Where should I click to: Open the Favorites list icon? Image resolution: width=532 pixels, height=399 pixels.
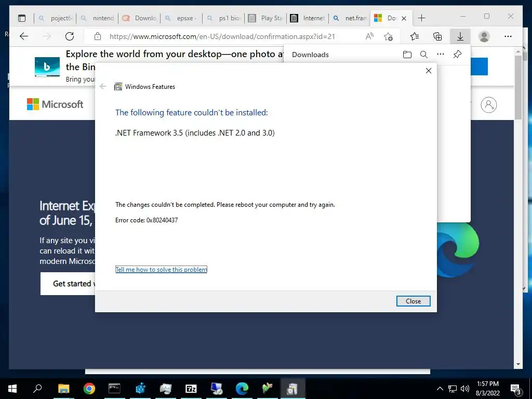coord(414,36)
